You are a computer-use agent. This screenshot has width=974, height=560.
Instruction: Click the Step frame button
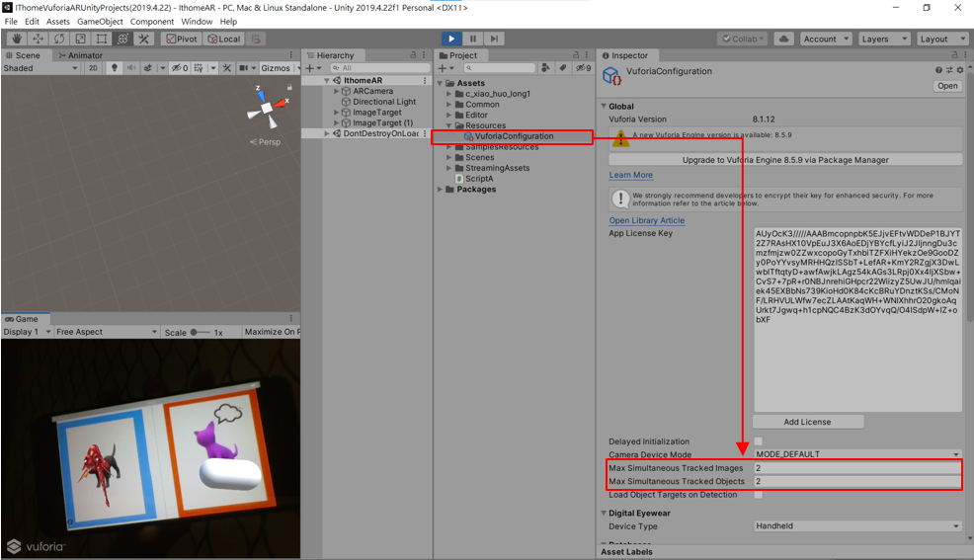tap(494, 39)
